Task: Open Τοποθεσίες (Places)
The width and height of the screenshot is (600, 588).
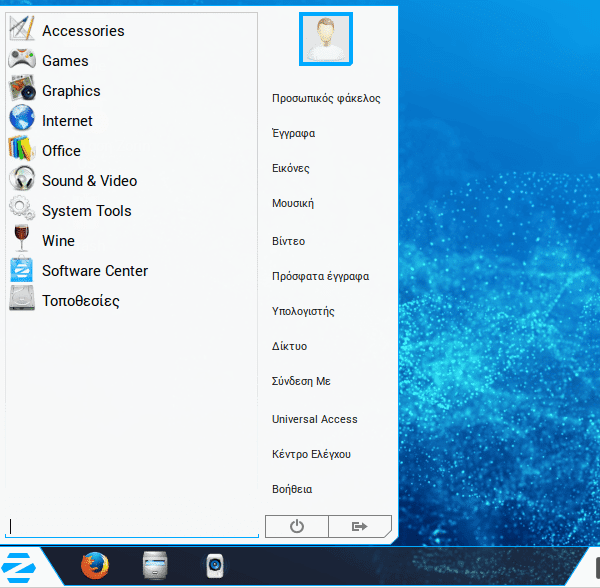Action: [x=80, y=301]
